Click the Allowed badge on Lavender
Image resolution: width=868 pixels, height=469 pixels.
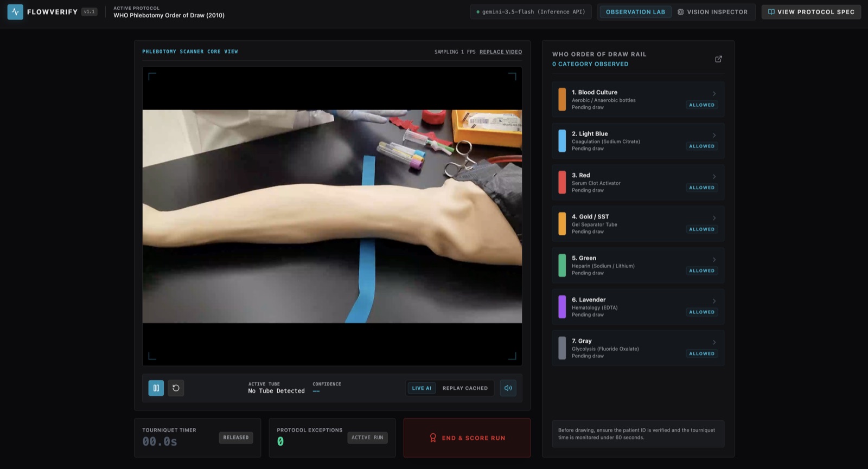coord(701,312)
